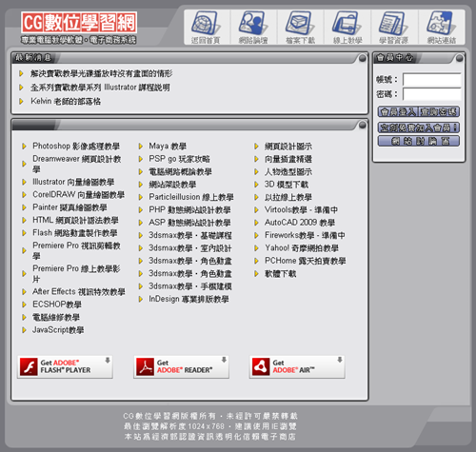The height and width of the screenshot is (452, 476).
Task: Open Particleillusion 線上教學 link
Action: [191, 197]
